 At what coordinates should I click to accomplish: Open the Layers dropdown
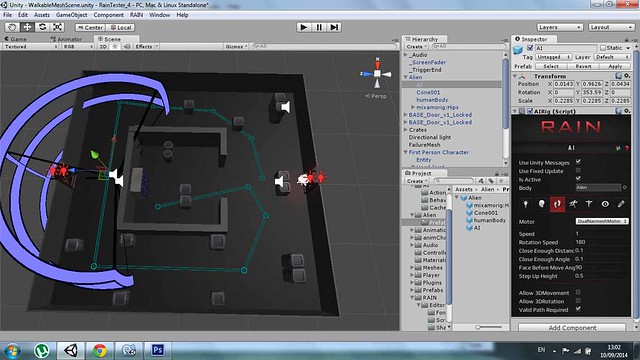[559, 27]
